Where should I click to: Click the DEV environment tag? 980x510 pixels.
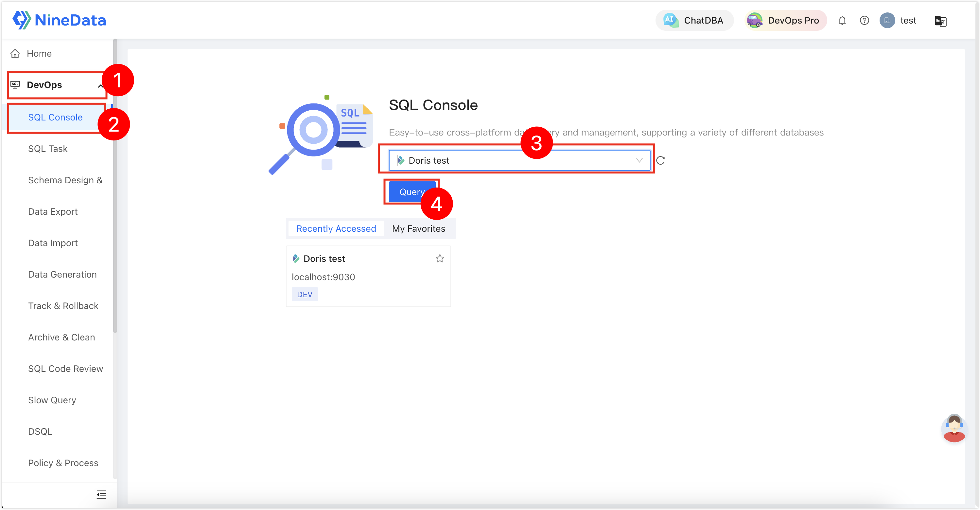[x=304, y=294]
